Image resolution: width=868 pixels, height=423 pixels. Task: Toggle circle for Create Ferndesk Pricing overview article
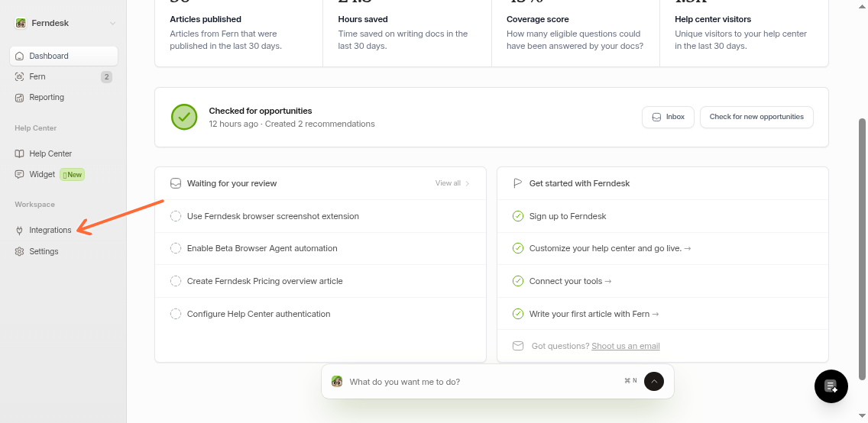(x=176, y=281)
